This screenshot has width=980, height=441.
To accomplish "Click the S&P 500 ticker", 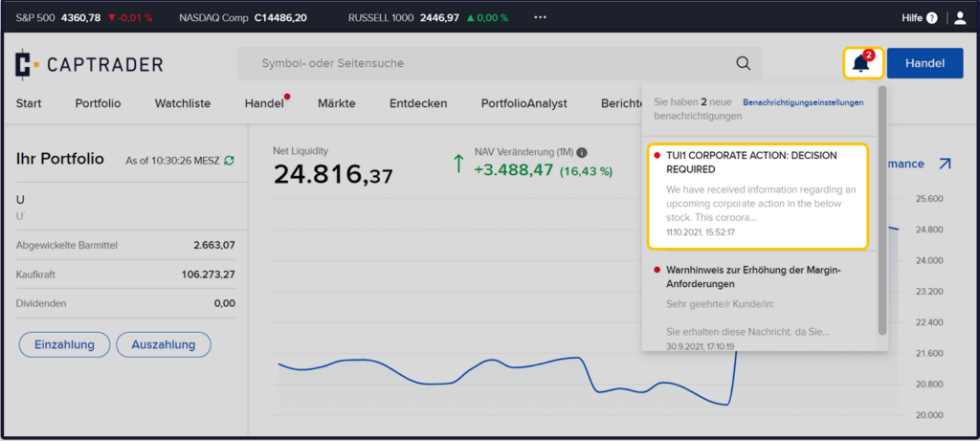I will 84,18.
